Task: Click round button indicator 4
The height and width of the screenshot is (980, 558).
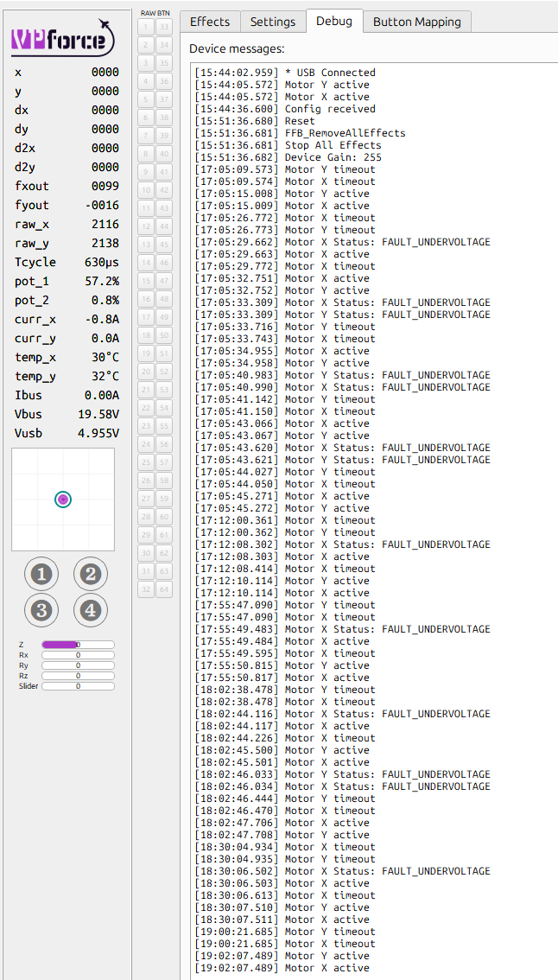Action: click(x=91, y=610)
